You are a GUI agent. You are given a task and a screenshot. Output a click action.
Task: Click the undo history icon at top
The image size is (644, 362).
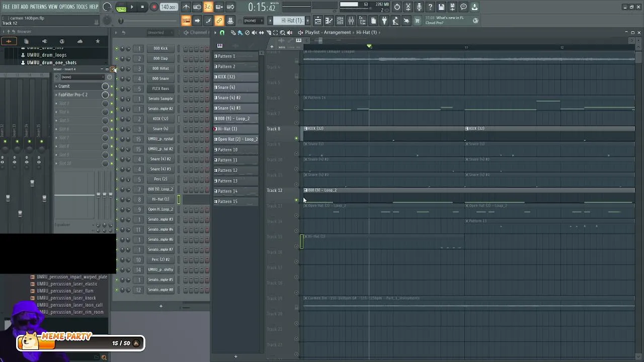(397, 7)
